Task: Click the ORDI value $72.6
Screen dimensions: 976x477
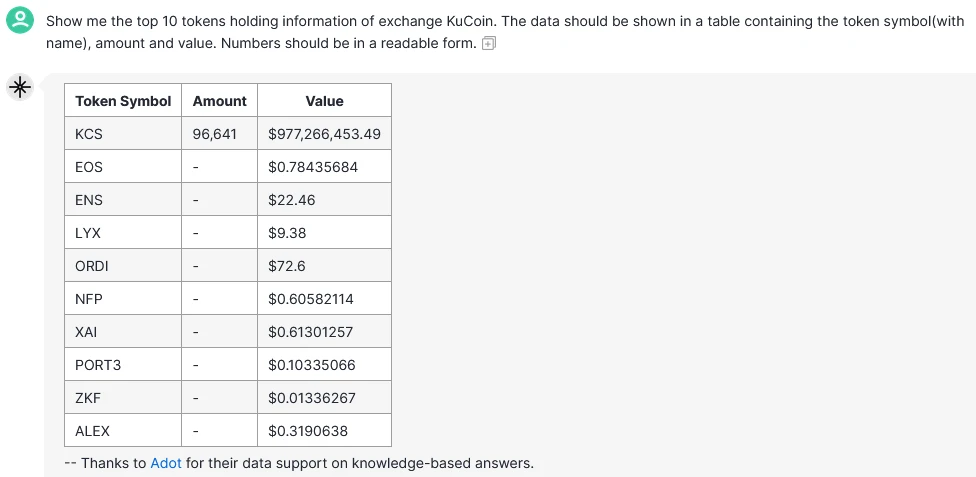Action: pos(287,266)
